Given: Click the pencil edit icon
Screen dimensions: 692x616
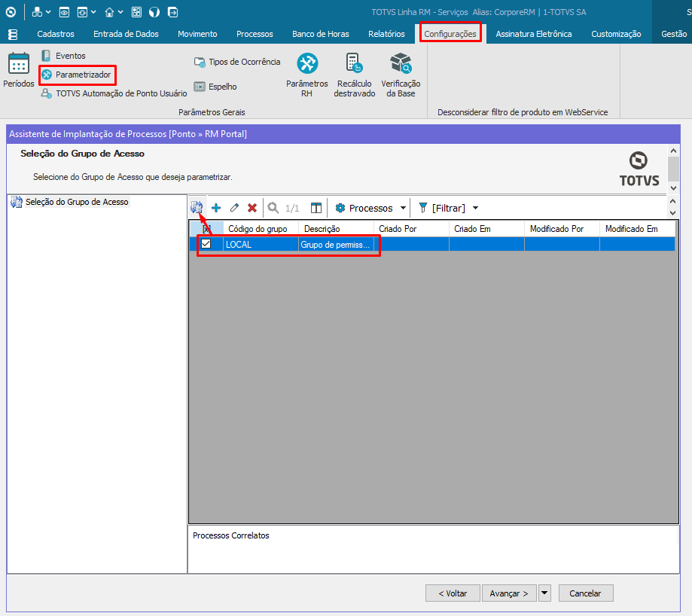Looking at the screenshot, I should point(234,208).
